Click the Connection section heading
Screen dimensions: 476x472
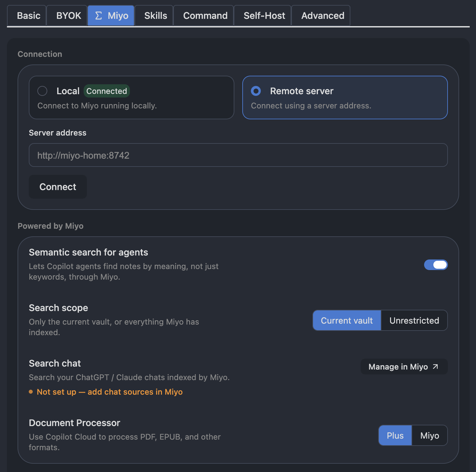[40, 54]
